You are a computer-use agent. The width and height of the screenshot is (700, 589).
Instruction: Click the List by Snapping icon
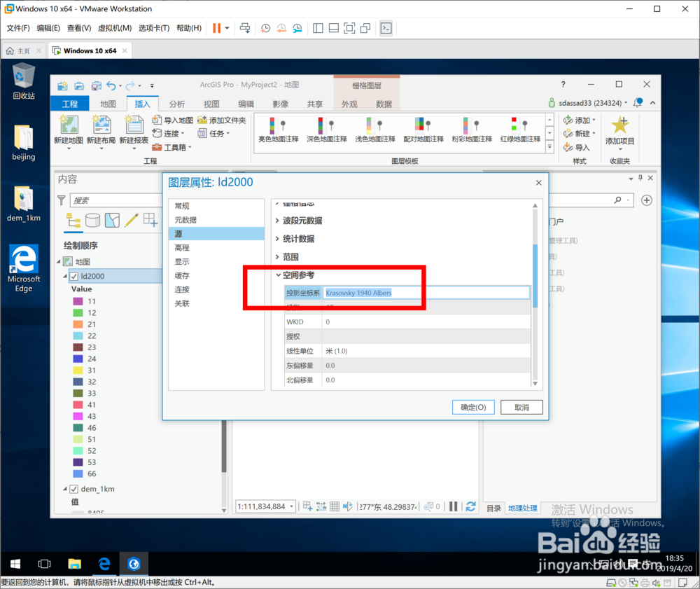(x=150, y=220)
